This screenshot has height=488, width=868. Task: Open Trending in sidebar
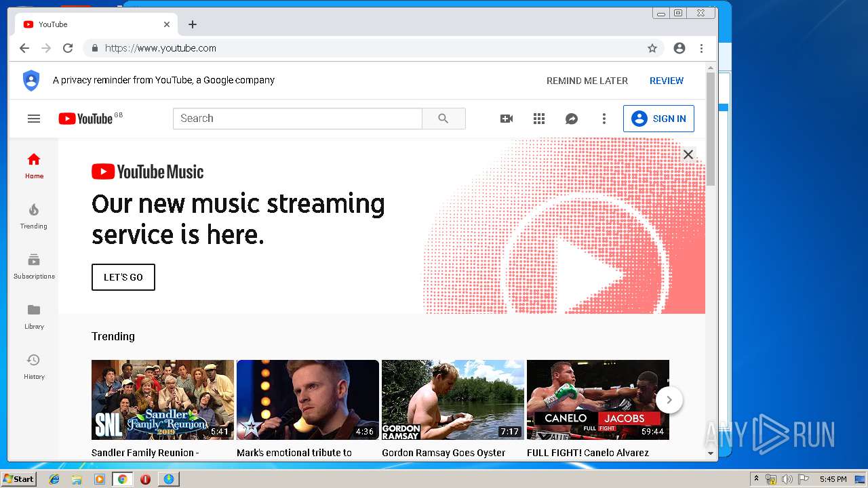pos(34,216)
